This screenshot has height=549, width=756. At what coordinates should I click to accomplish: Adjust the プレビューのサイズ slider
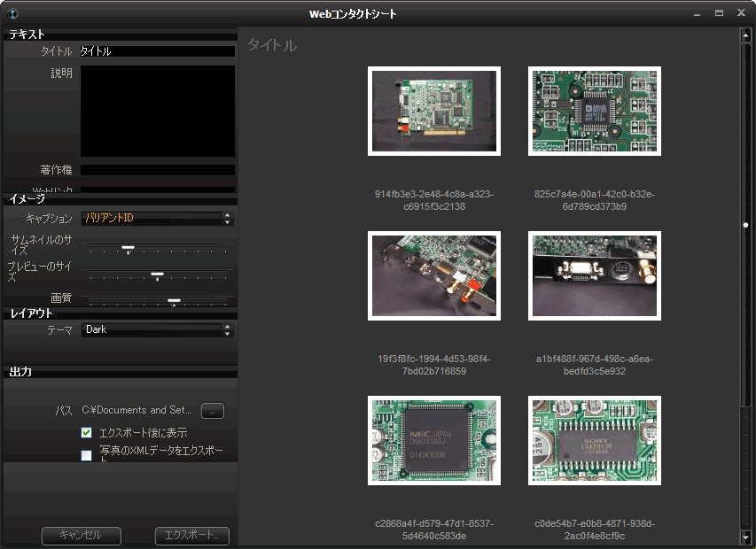coord(157,275)
